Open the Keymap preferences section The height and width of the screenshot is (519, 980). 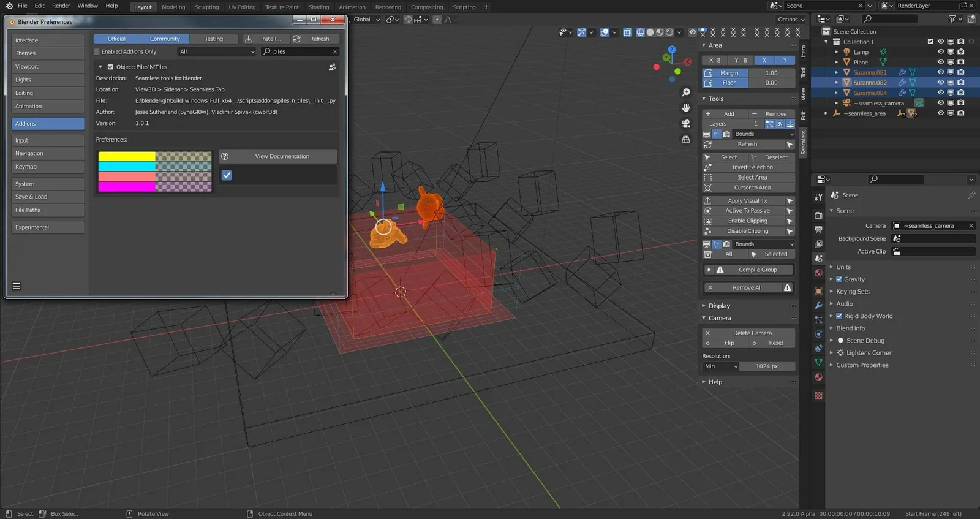click(x=48, y=167)
